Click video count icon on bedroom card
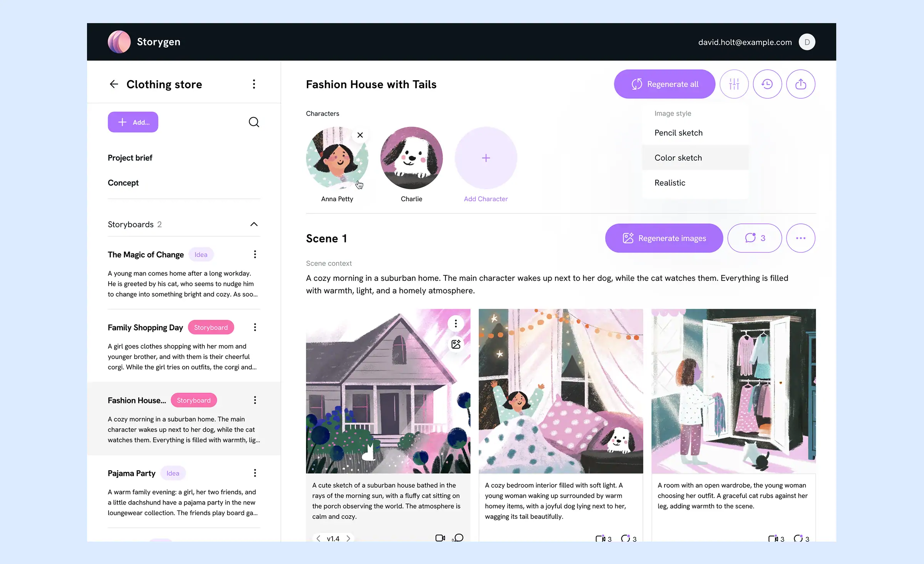The width and height of the screenshot is (924, 564). [x=603, y=539]
